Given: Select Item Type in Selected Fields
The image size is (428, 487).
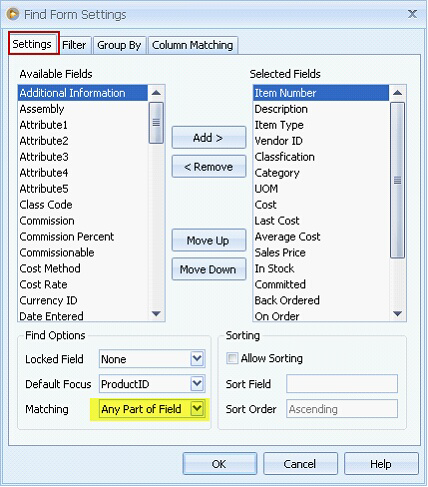Looking at the screenshot, I should tap(321, 125).
